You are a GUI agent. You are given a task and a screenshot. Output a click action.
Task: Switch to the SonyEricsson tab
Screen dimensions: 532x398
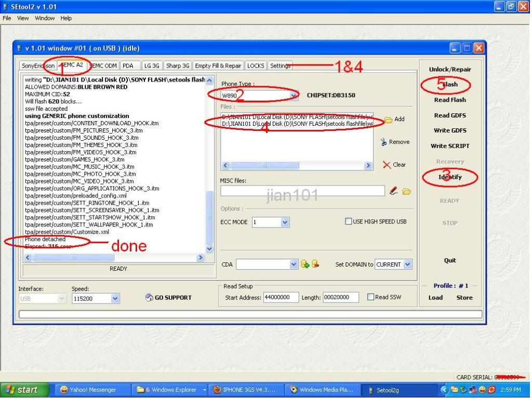tap(38, 66)
